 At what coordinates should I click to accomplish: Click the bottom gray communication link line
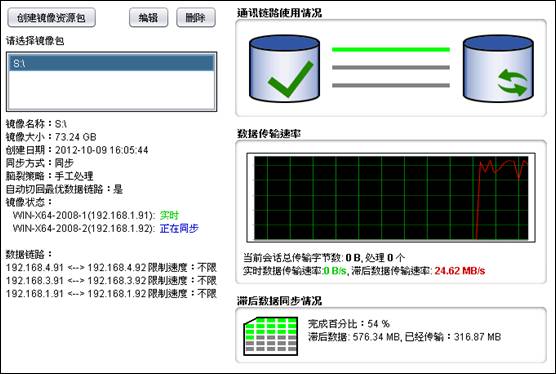tap(391, 85)
